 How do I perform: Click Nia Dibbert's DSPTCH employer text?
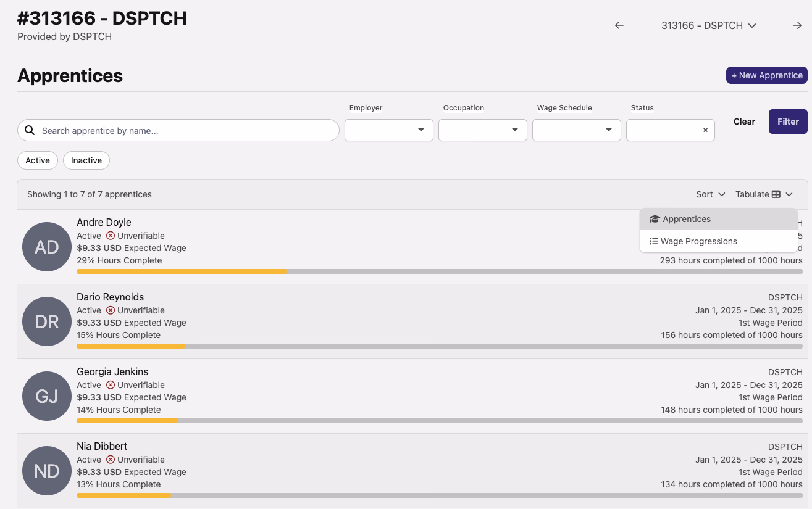tap(785, 446)
